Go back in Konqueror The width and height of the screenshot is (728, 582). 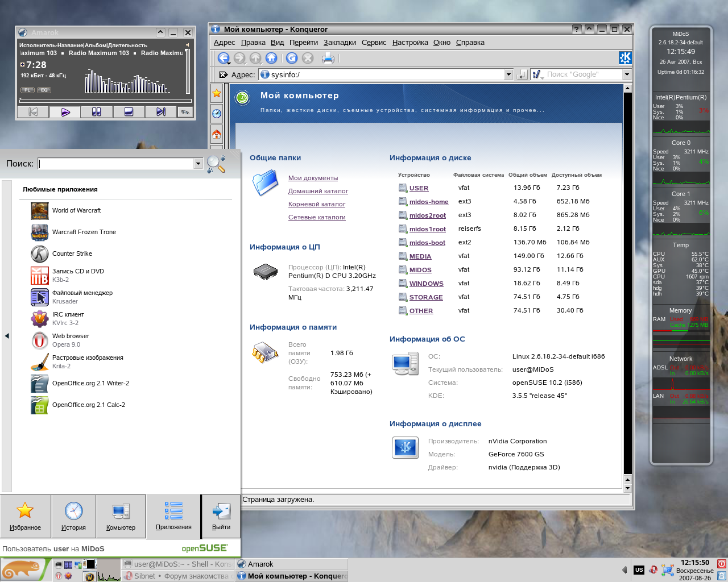click(224, 58)
